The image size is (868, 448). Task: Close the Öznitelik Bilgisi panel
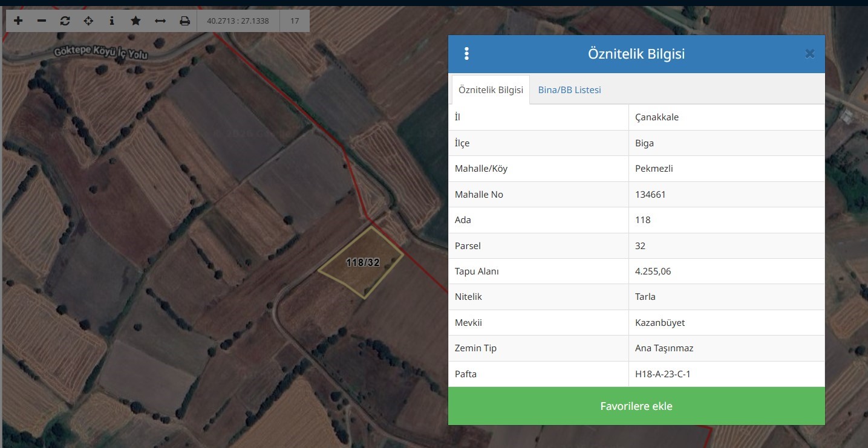click(809, 54)
